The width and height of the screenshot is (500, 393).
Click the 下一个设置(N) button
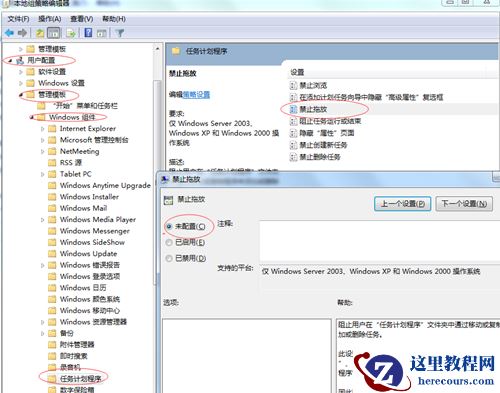point(464,203)
